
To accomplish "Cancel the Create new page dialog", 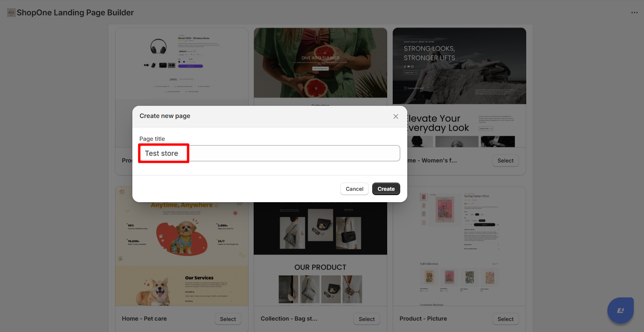I will (354, 189).
